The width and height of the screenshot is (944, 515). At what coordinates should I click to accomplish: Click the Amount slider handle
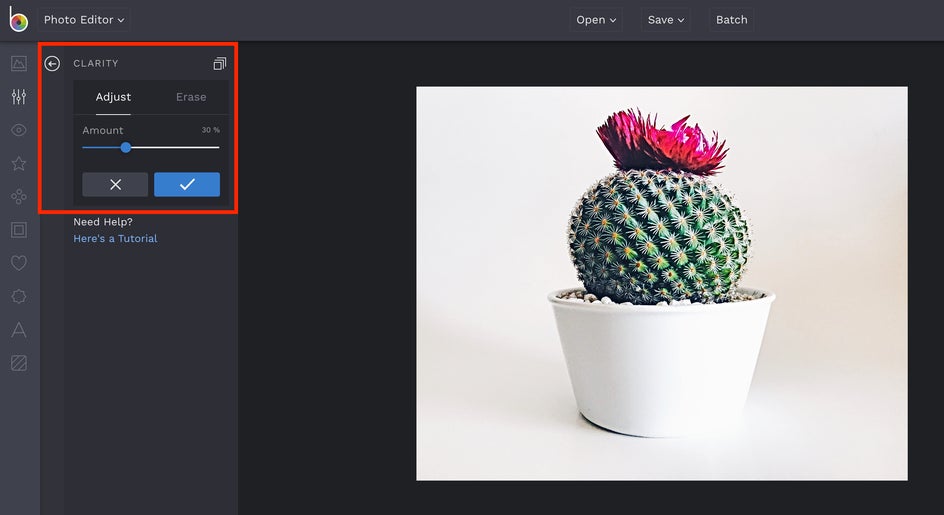[125, 148]
